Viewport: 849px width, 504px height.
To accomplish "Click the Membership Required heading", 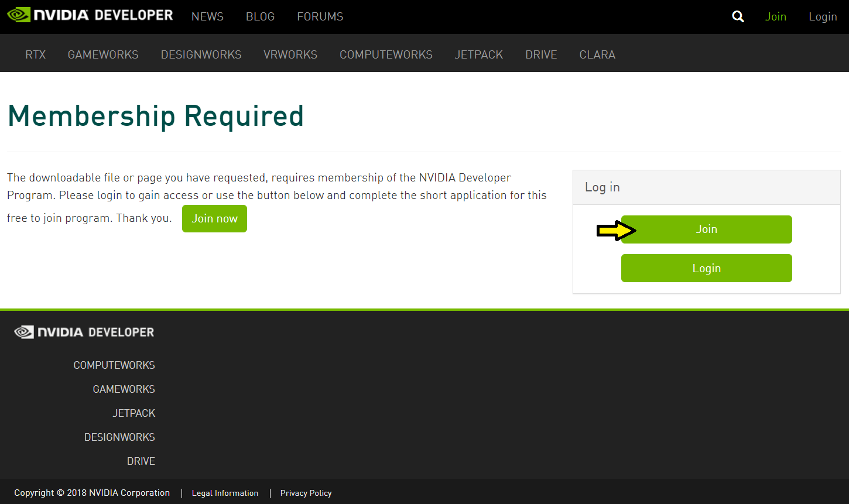I will click(156, 116).
